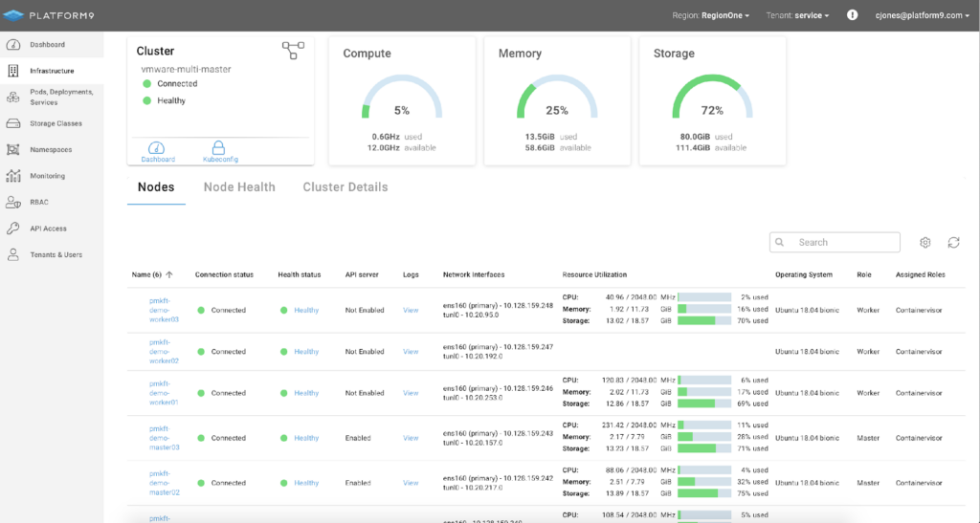This screenshot has height=523, width=980.
Task: Click the Assigned Roles column header
Action: coord(920,274)
